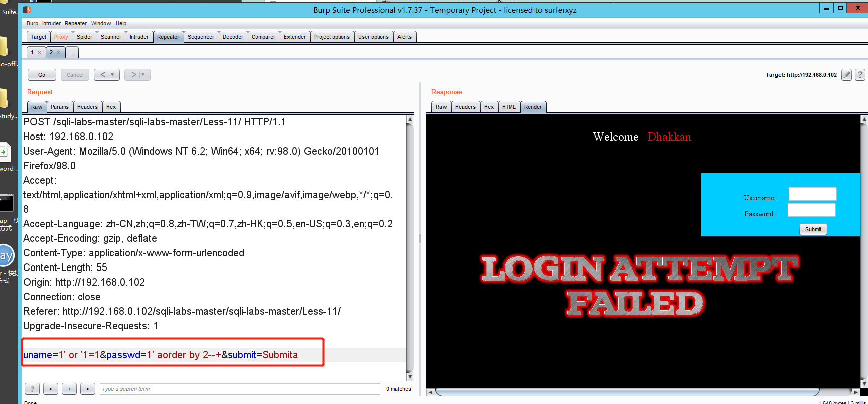Open the Repeater menu in menu bar
The image size is (868, 404).
pyautogui.click(x=76, y=23)
